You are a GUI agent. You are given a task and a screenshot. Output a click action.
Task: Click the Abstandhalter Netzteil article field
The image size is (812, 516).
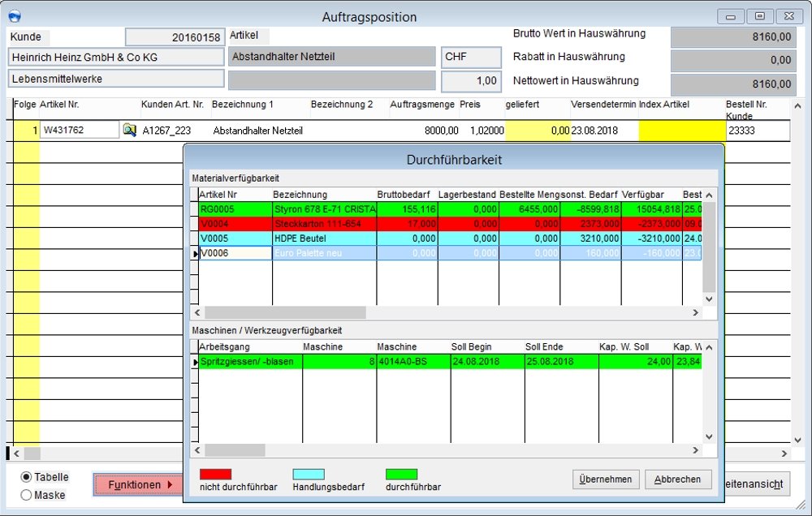[x=331, y=57]
